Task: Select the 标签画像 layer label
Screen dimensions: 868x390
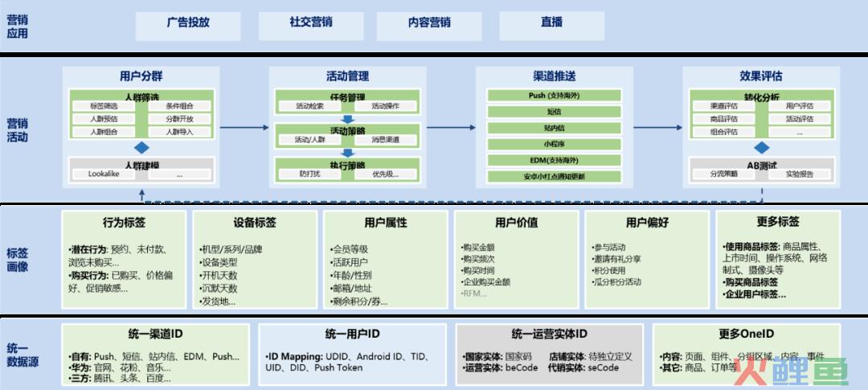Action: click(x=17, y=260)
